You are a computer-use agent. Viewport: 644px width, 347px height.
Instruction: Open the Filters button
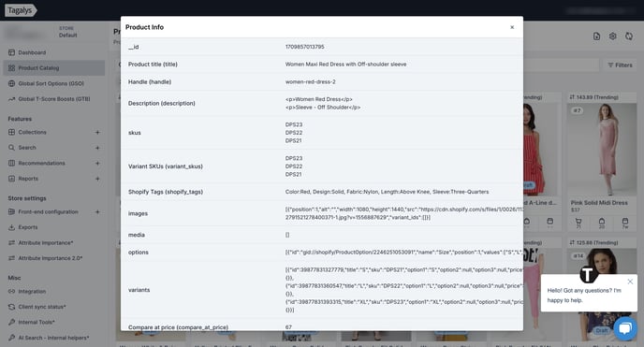click(x=621, y=65)
